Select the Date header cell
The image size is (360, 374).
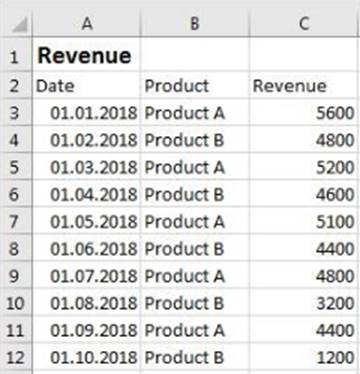87,85
